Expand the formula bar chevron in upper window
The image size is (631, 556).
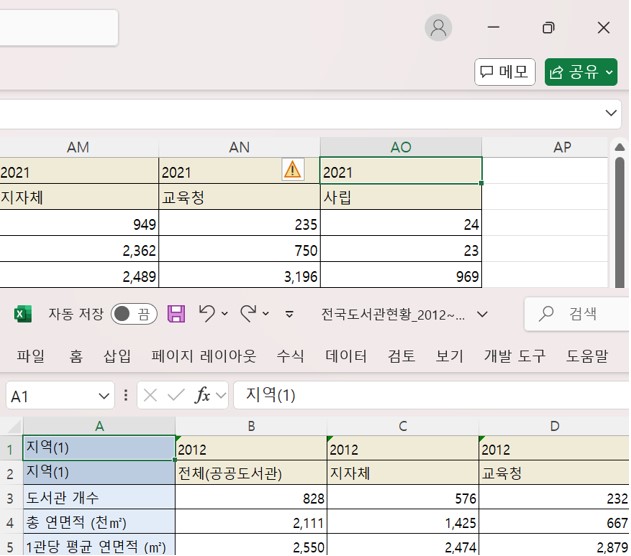tap(611, 113)
